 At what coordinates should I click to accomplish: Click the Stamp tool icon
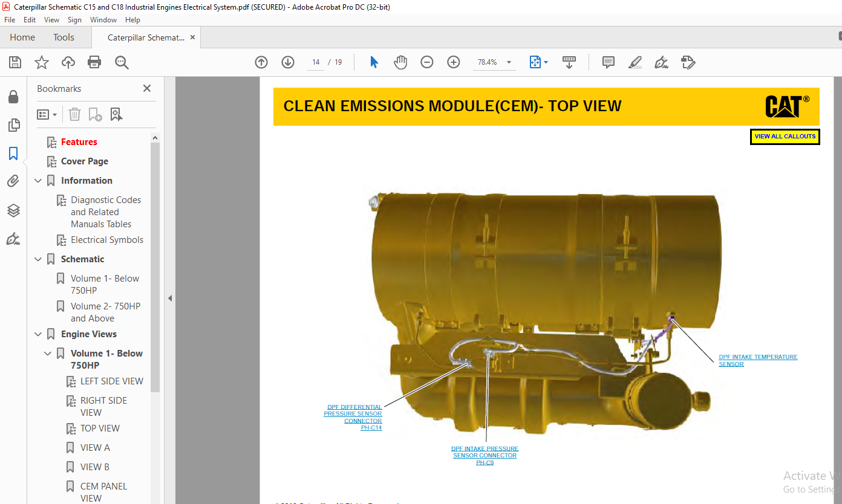[x=688, y=62]
